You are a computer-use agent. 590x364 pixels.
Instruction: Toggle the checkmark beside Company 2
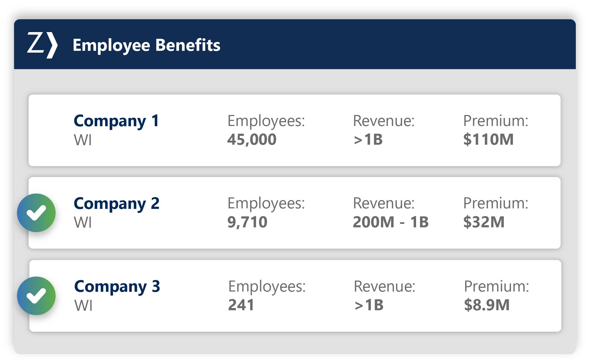(x=36, y=213)
